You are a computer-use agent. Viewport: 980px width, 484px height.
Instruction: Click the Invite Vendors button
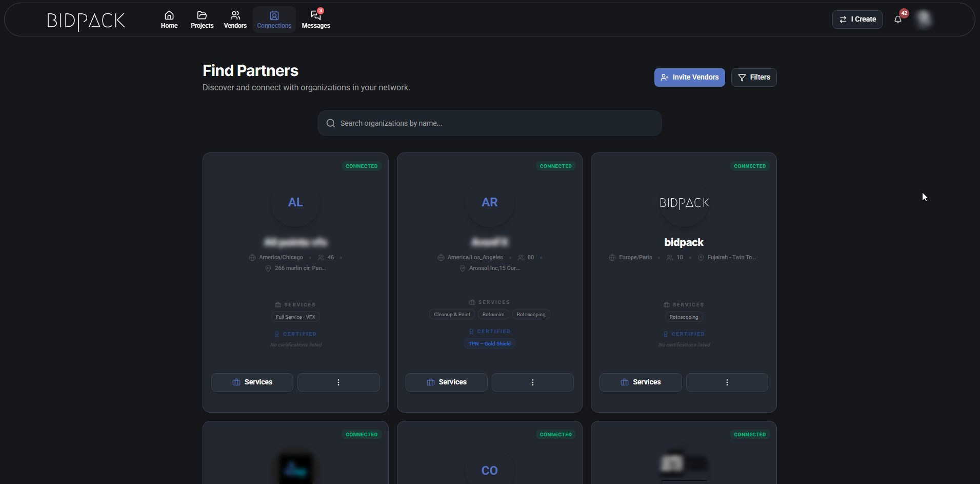(689, 78)
